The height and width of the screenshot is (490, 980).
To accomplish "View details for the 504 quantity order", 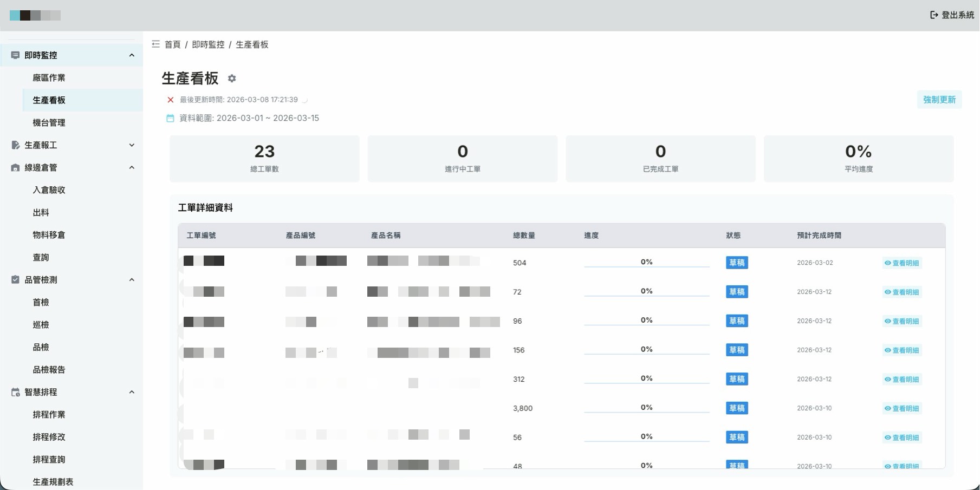I will 902,263.
